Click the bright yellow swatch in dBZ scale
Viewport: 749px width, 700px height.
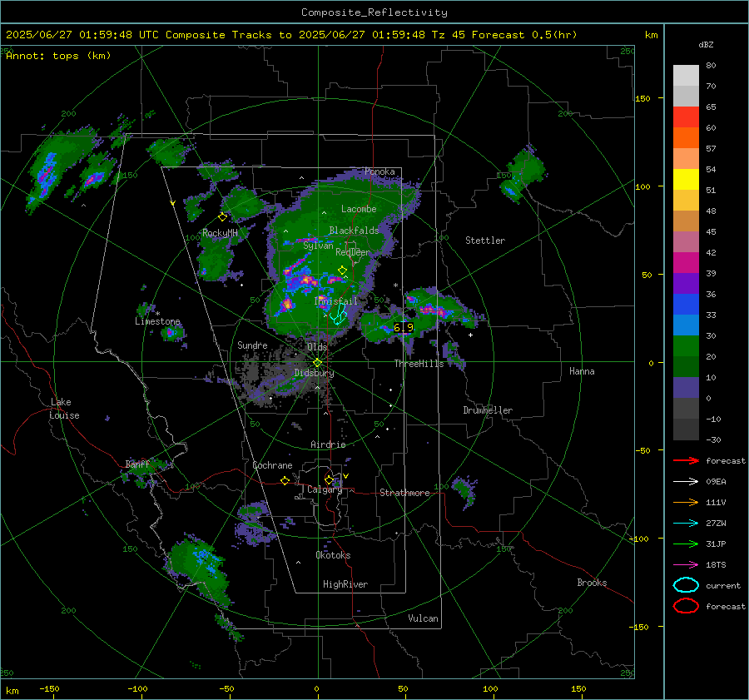(686, 180)
